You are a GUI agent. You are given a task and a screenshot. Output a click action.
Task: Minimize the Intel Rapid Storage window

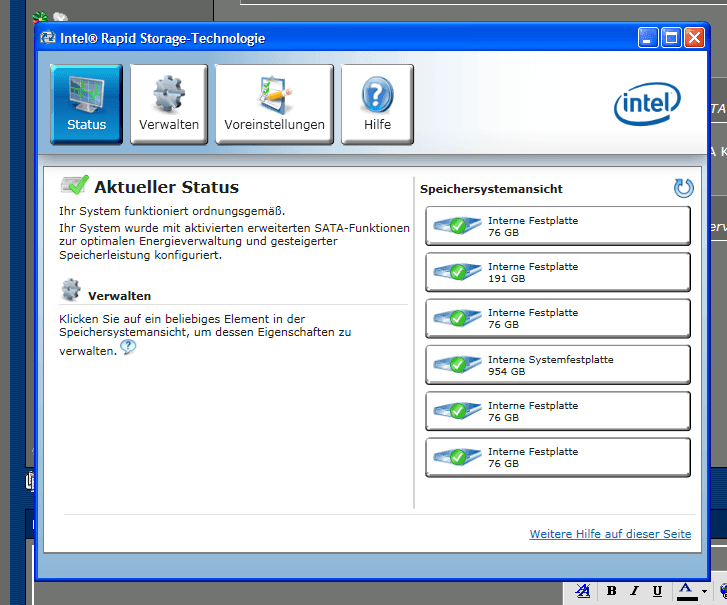[648, 38]
